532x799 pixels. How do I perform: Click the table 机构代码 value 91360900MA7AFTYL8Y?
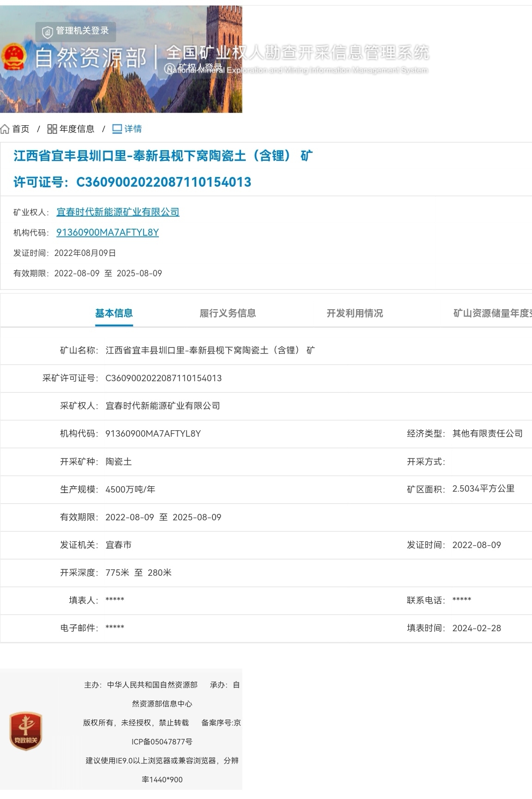[x=153, y=433]
